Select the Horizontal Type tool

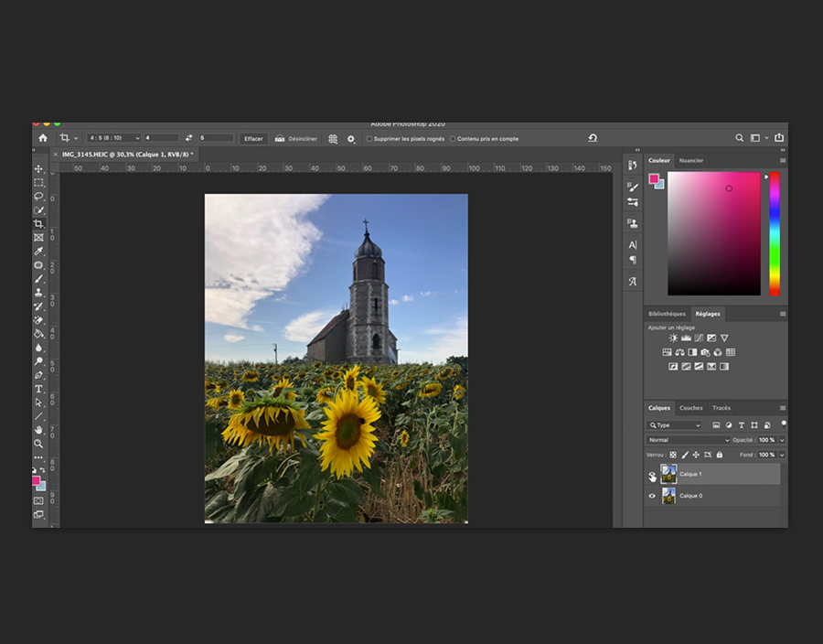point(38,389)
